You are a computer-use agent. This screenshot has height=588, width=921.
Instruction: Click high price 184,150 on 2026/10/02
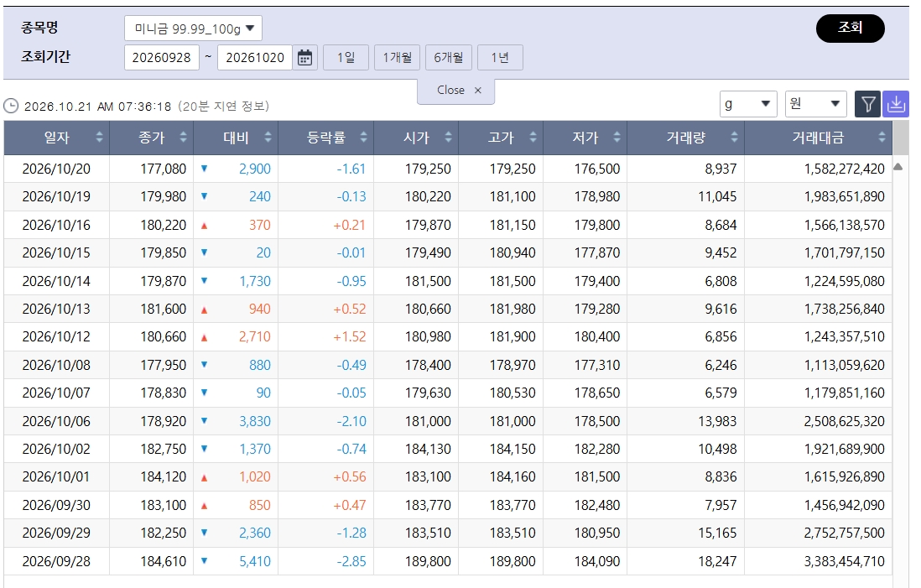[513, 450]
